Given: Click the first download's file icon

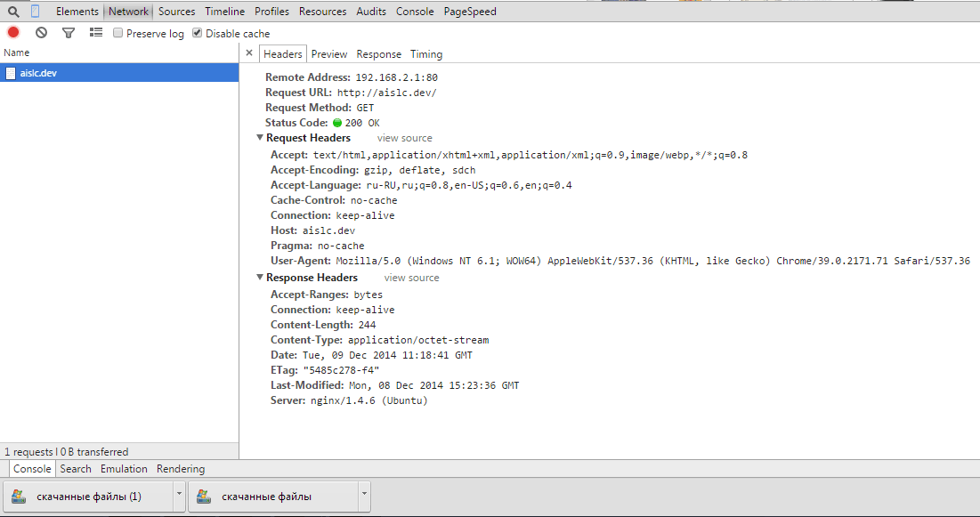Looking at the screenshot, I should [19, 497].
